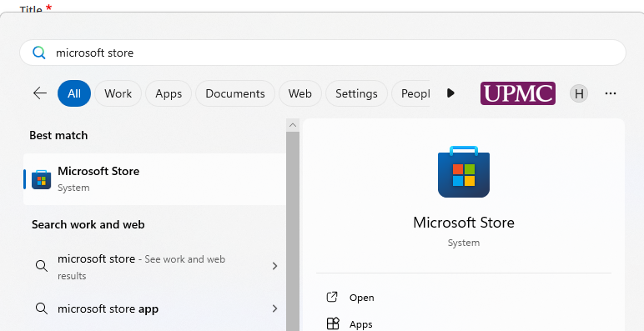Click the large Microsoft Store icon

click(463, 171)
